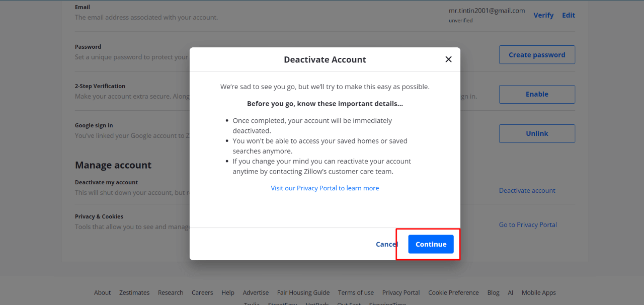
Task: Open the Fair Housing Guide link
Action: pos(303,292)
